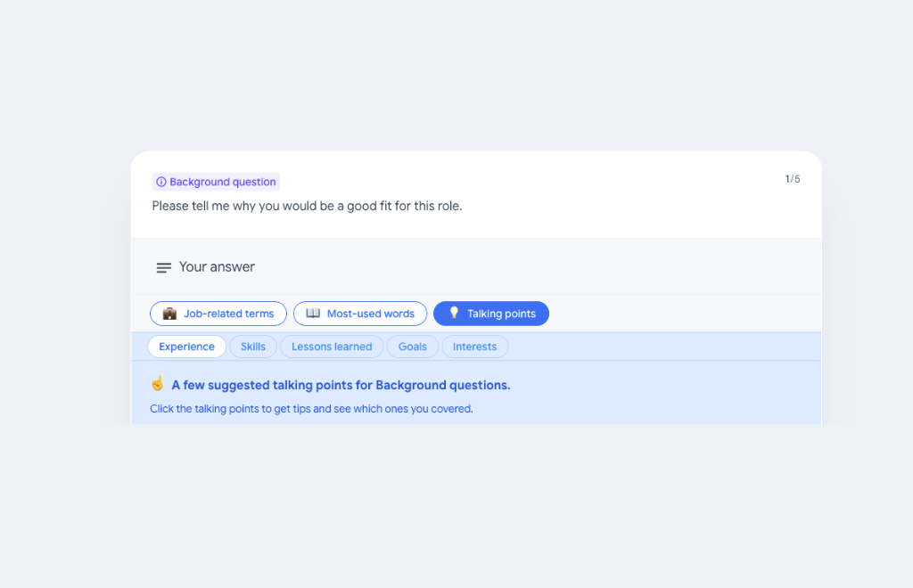Viewport: 913px width, 588px height.
Task: Click the lightbulb icon on Talking points
Action: pyautogui.click(x=454, y=313)
